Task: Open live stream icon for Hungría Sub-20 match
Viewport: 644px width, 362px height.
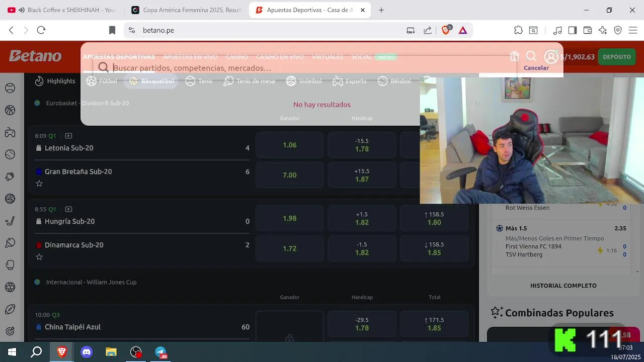Action: pyautogui.click(x=68, y=209)
